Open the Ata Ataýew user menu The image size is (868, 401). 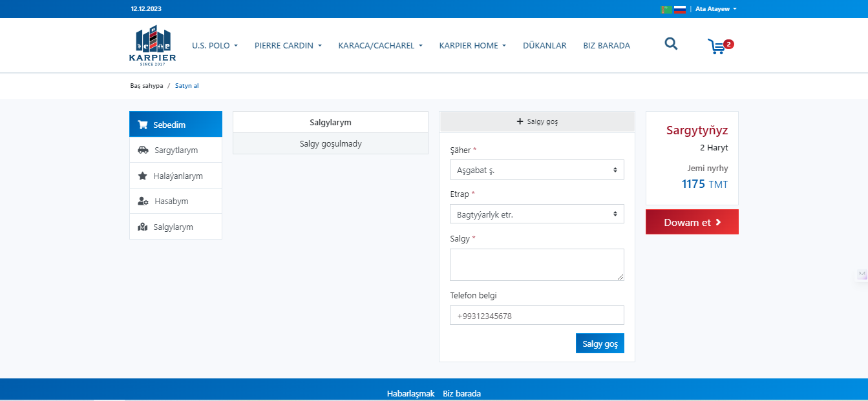coord(715,9)
